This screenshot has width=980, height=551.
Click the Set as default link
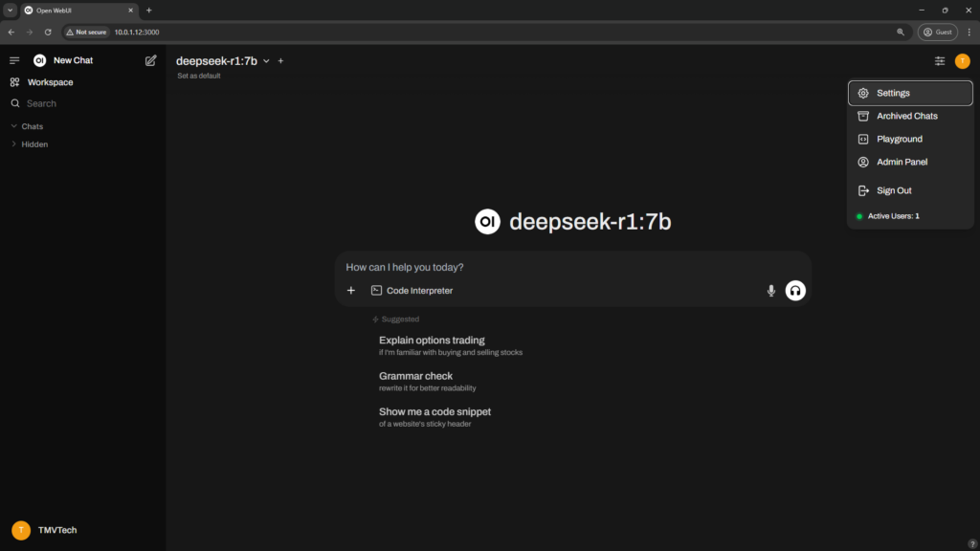(198, 76)
